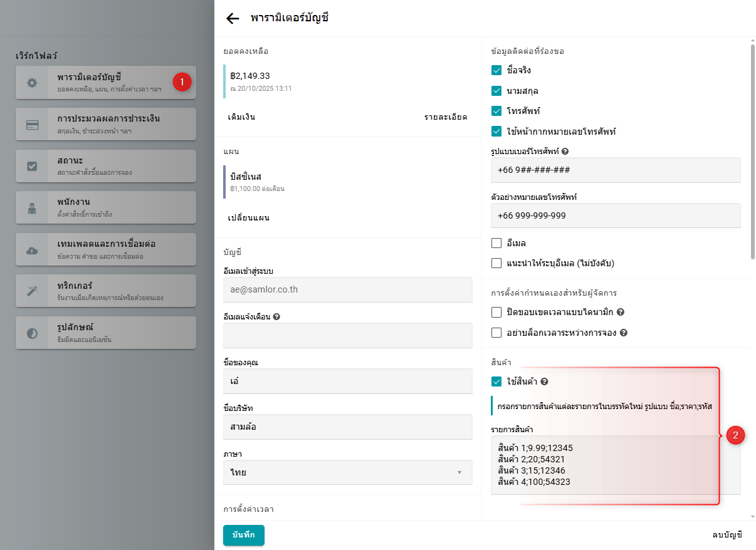Click the รายการสินค้า product list text area
Screen dimensions: 756x550
[x=614, y=465]
